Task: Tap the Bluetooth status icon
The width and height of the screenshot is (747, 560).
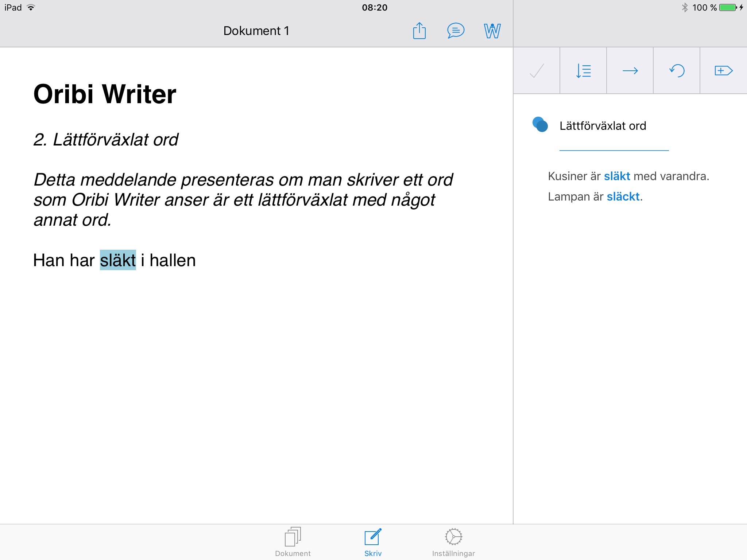Action: (685, 7)
